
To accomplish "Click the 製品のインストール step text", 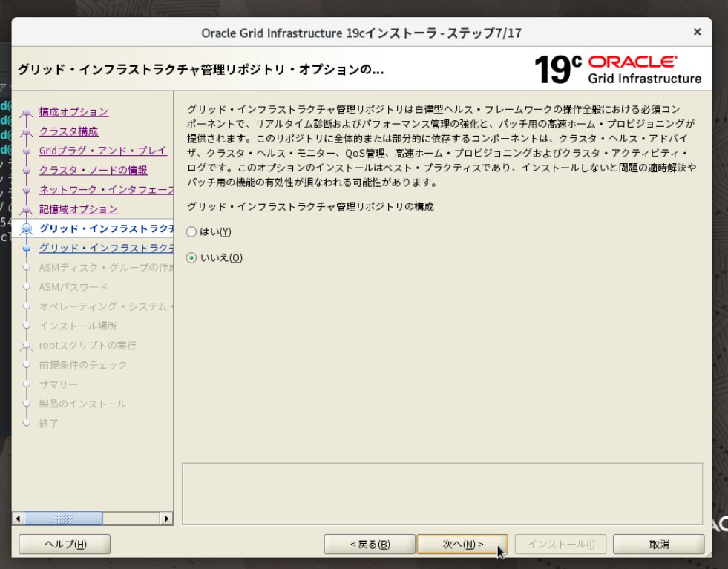I will pyautogui.click(x=82, y=404).
